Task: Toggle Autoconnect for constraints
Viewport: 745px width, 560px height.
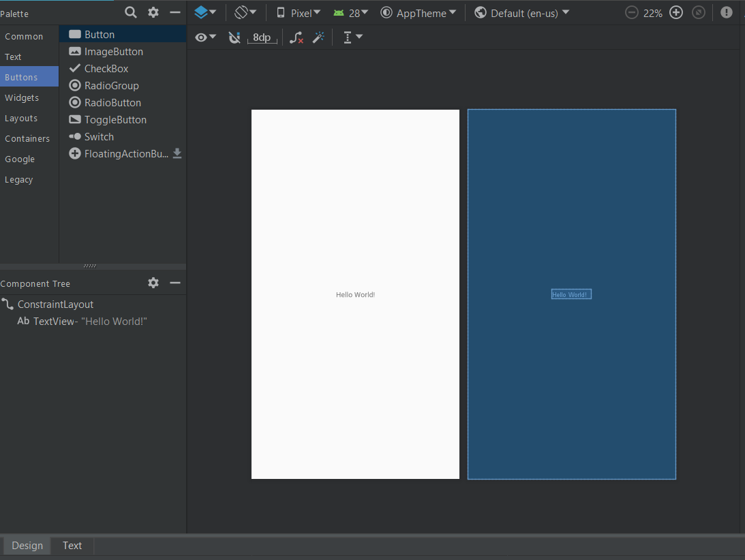Action: click(234, 37)
